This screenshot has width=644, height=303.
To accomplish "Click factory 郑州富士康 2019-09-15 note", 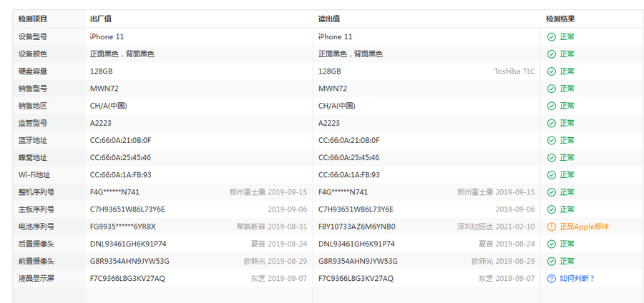I will tap(268, 192).
